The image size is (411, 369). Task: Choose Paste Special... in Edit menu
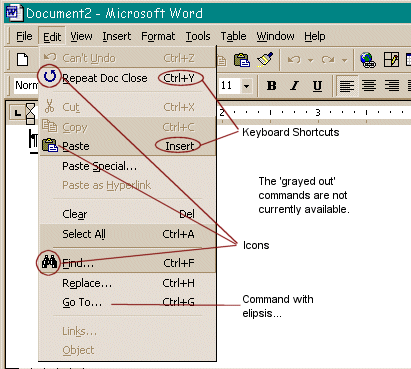[128, 166]
